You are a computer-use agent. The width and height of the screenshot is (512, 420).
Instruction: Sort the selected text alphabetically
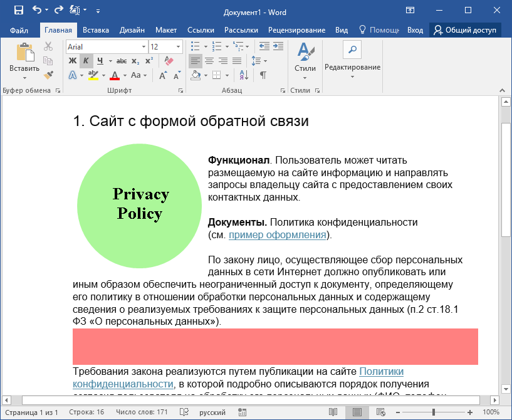point(244,75)
